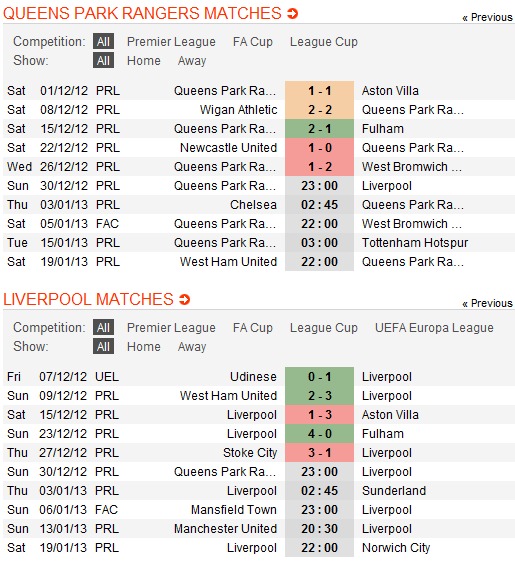Open Mansfield Town team link

click(x=234, y=510)
